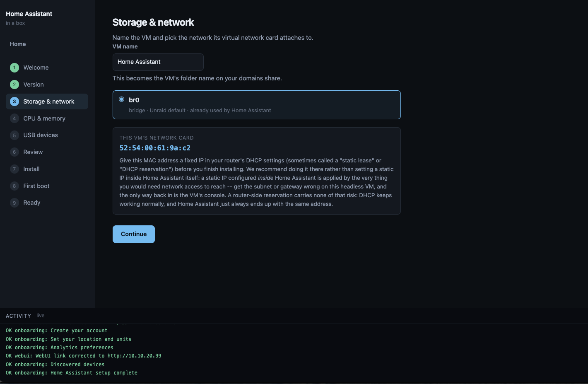Open CPU & memory step
The image size is (588, 384).
coord(47,118)
